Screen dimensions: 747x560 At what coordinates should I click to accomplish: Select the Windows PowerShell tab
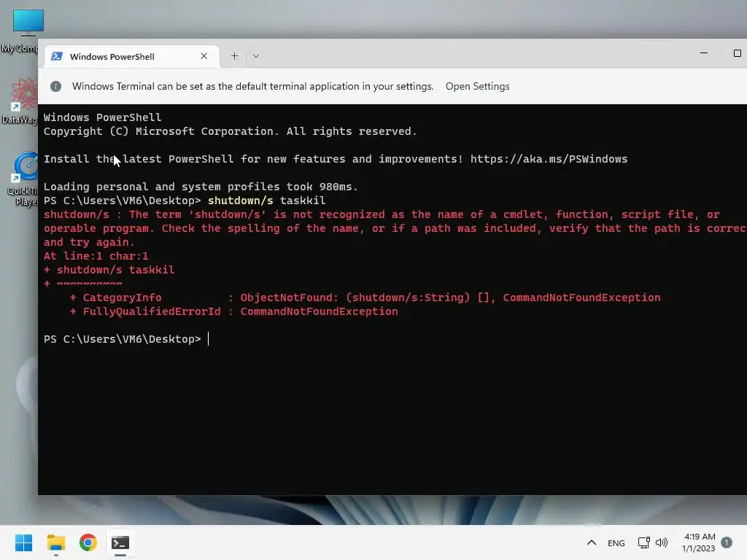pos(131,57)
